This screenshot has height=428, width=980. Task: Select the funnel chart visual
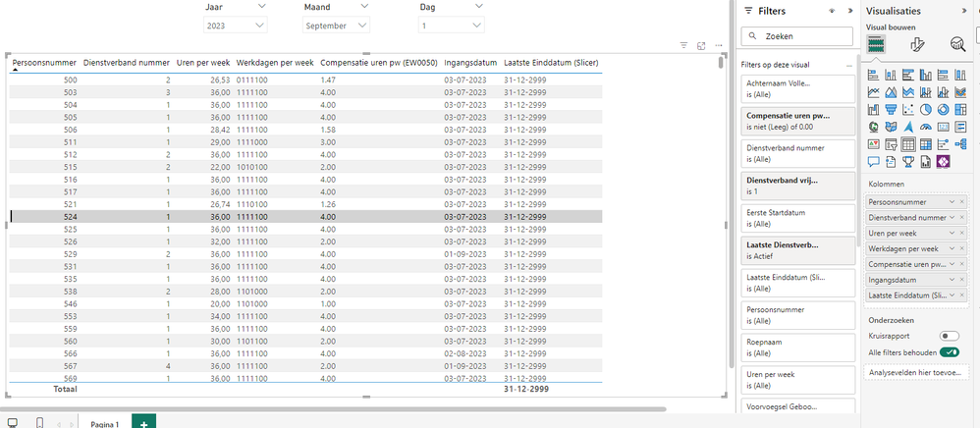tap(892, 110)
